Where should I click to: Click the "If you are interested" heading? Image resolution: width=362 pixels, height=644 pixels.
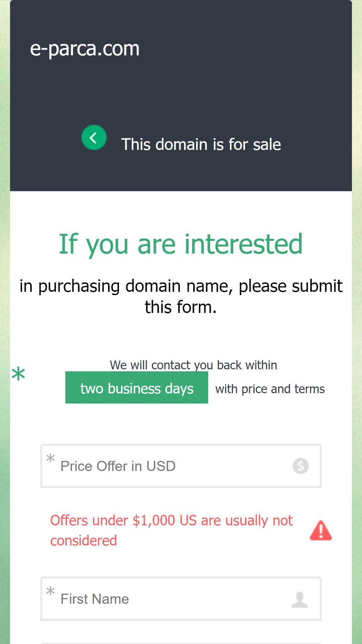181,244
